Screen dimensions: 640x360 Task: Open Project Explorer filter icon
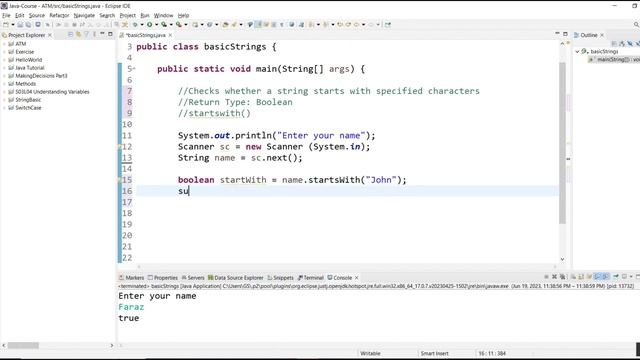pos(86,35)
